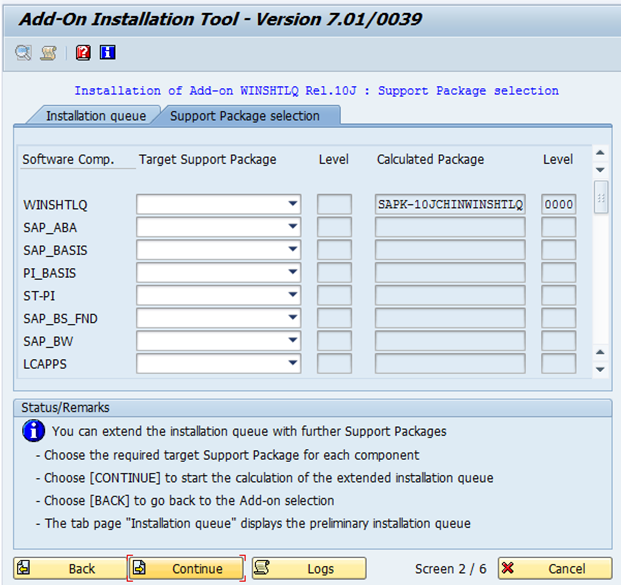
Task: Open the red question mark help icon
Action: [x=83, y=53]
